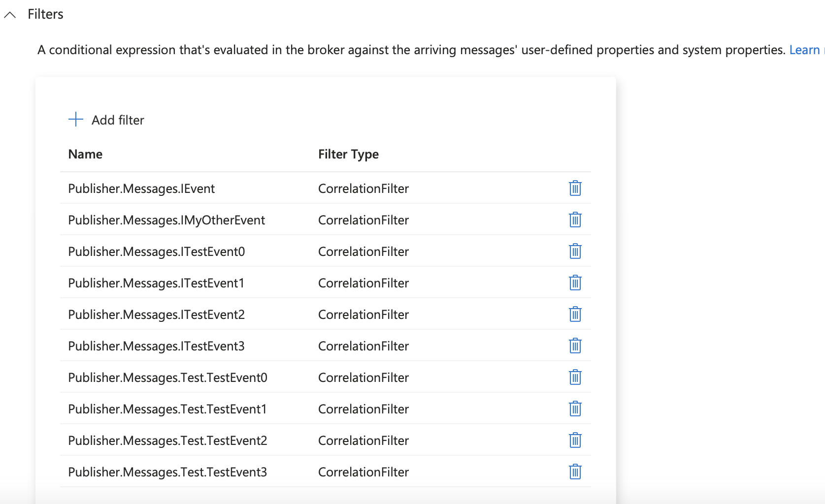Select the Publisher.Messages.ITestEvent2 filter name

tap(156, 315)
